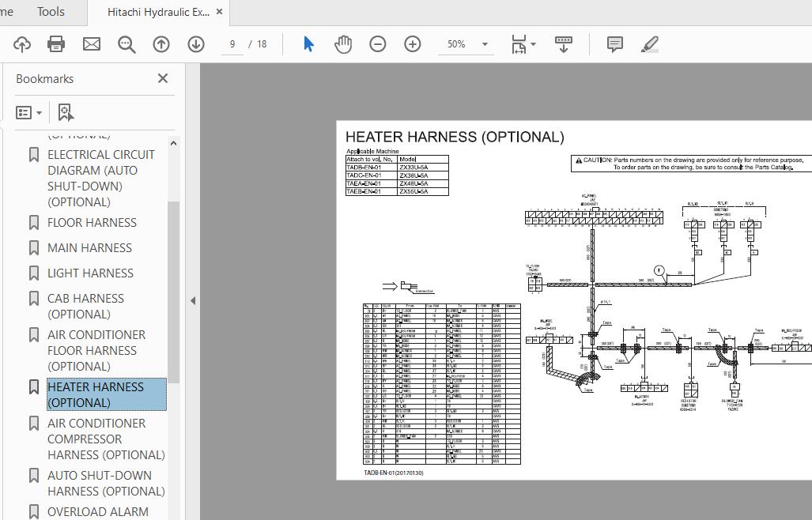Open the find text magnifier tool
812x520 pixels.
(127, 44)
